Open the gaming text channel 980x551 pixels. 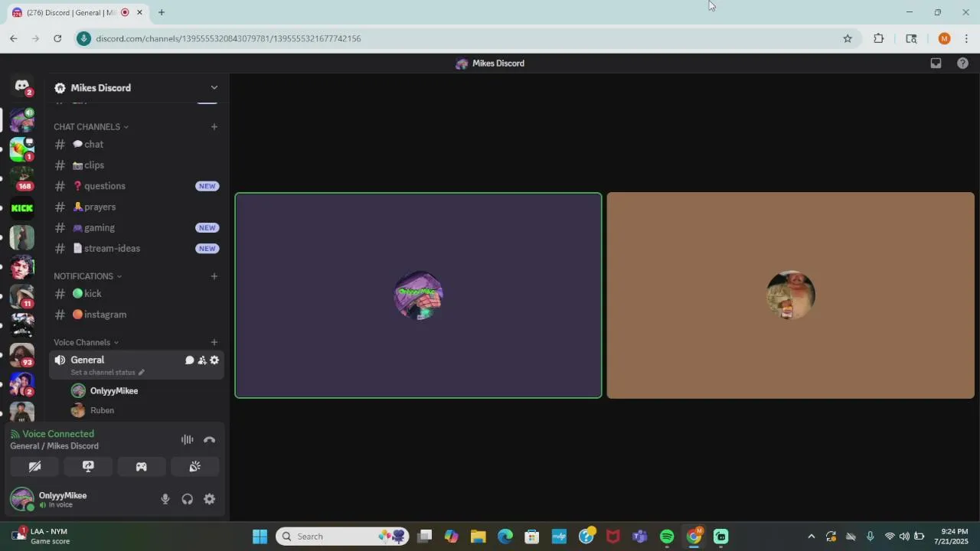pos(136,228)
